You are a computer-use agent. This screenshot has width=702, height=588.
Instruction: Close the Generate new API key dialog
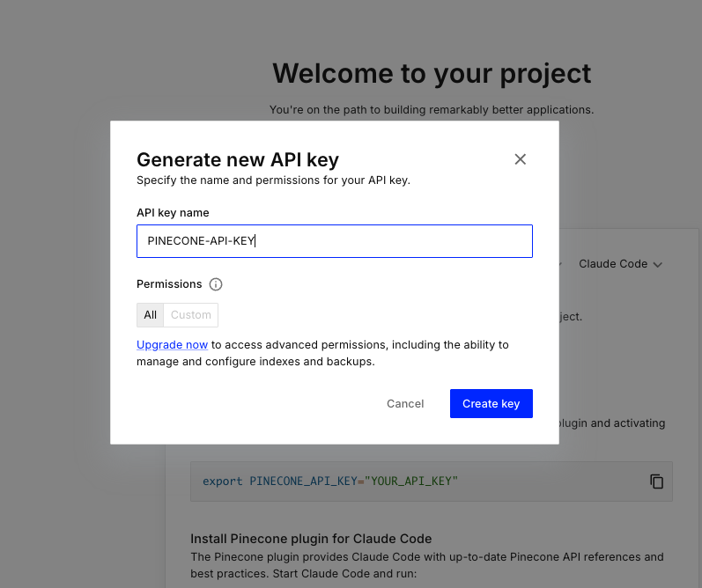[x=520, y=159]
